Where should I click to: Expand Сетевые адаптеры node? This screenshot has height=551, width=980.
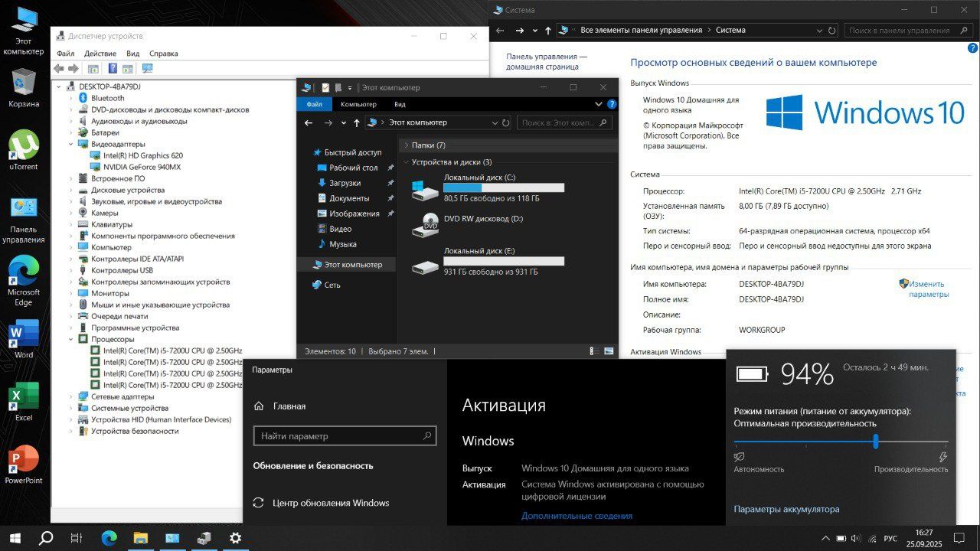coord(72,396)
